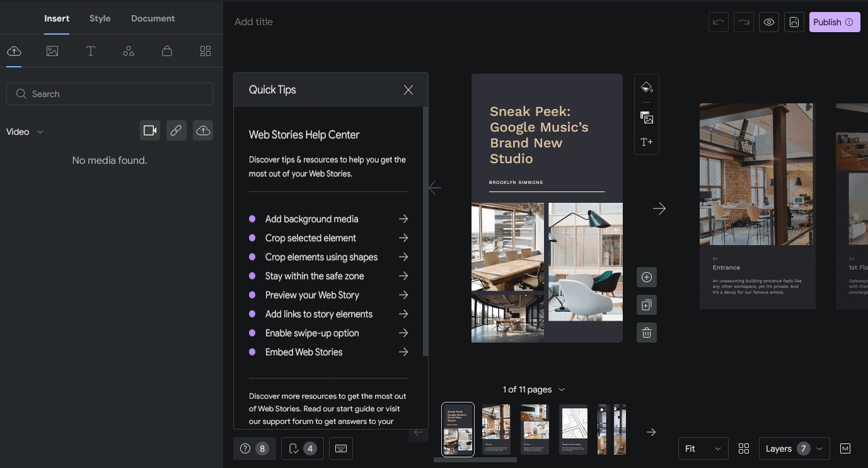
Task: Expand the Video media filter dropdown
Action: coord(25,132)
